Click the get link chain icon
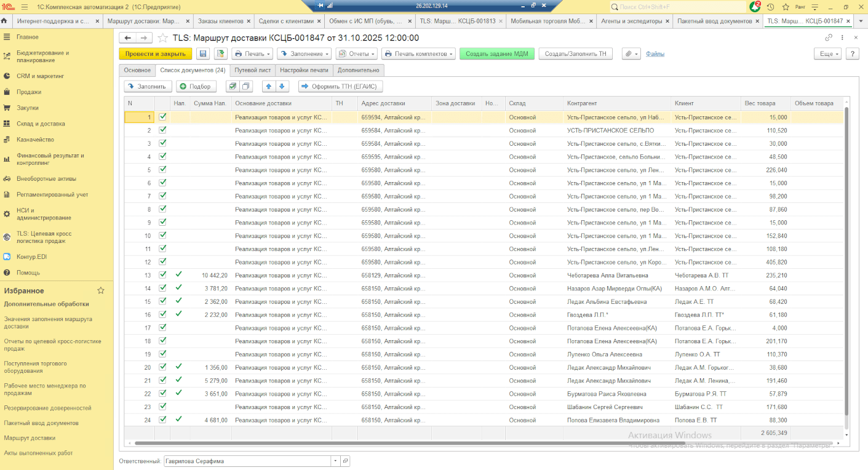The height and width of the screenshot is (470, 868). pyautogui.click(x=829, y=38)
